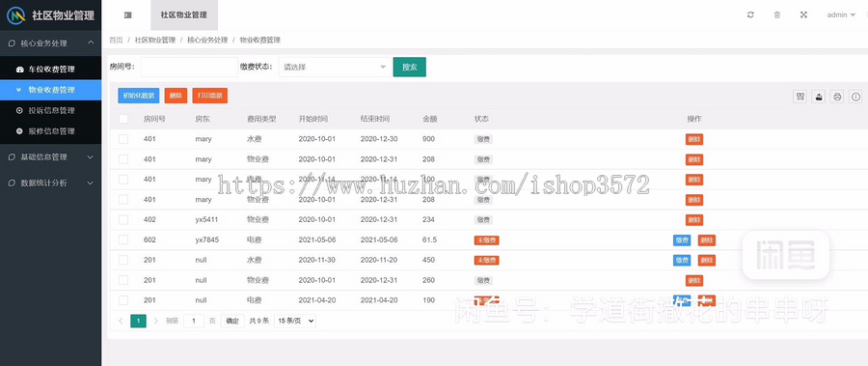Delete the row 201 物业费 260
This screenshot has height=366, width=868.
coord(694,281)
